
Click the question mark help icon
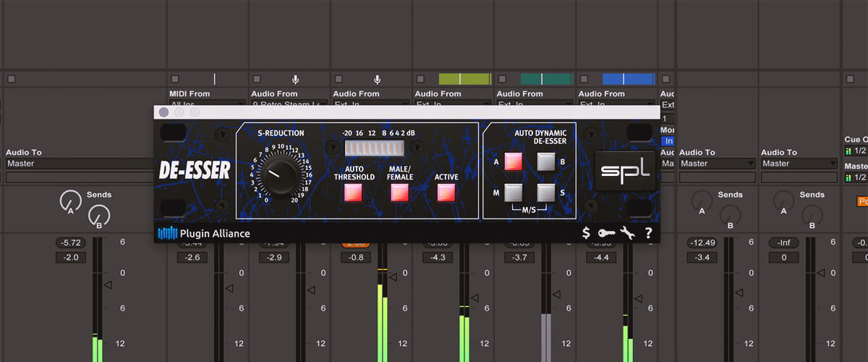coord(648,233)
